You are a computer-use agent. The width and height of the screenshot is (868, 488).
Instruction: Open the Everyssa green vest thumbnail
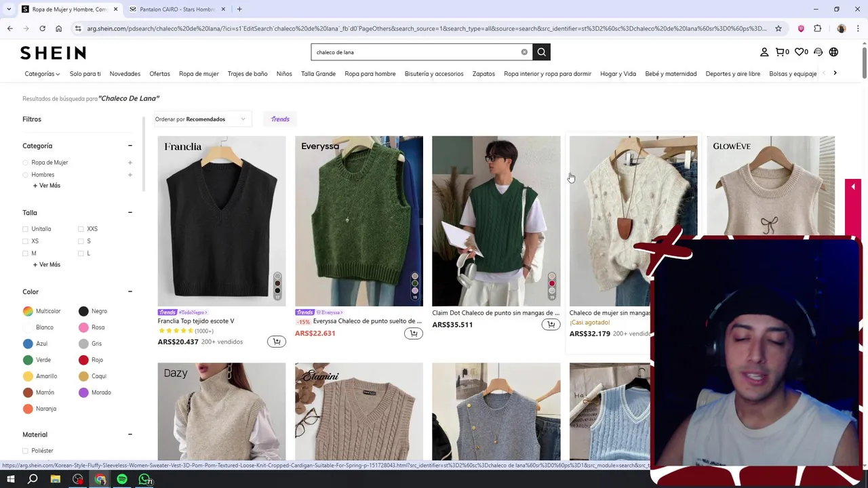coord(359,221)
